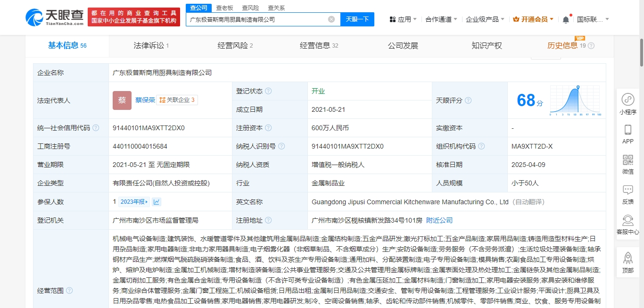This screenshot has height=308, width=644.
Task: Click the help icon beside 纳税人识别号
Action: [281, 146]
